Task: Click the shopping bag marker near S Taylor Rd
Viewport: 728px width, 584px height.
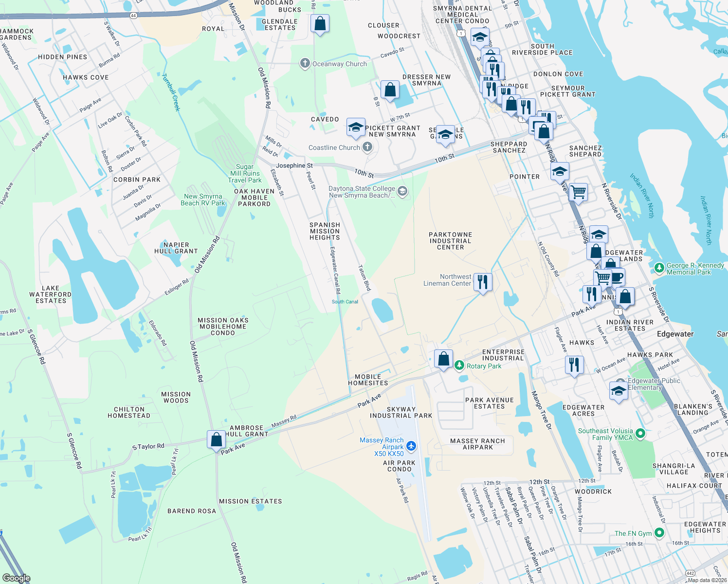Action: (x=216, y=438)
